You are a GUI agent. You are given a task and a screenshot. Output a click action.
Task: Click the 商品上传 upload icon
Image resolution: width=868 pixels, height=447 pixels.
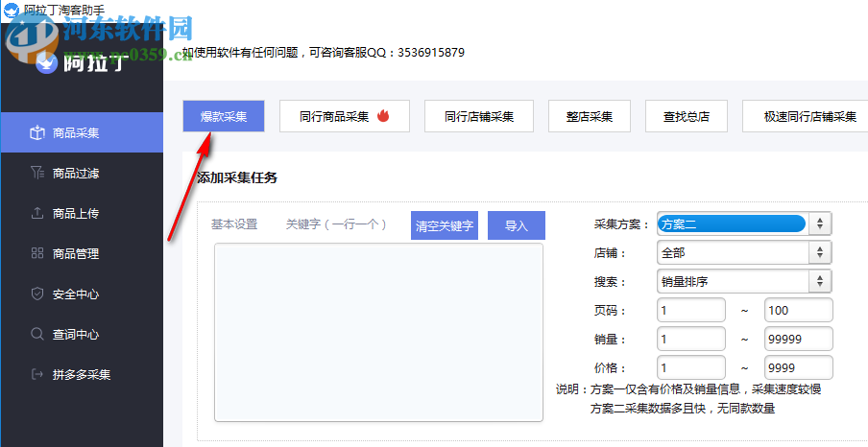pos(37,213)
